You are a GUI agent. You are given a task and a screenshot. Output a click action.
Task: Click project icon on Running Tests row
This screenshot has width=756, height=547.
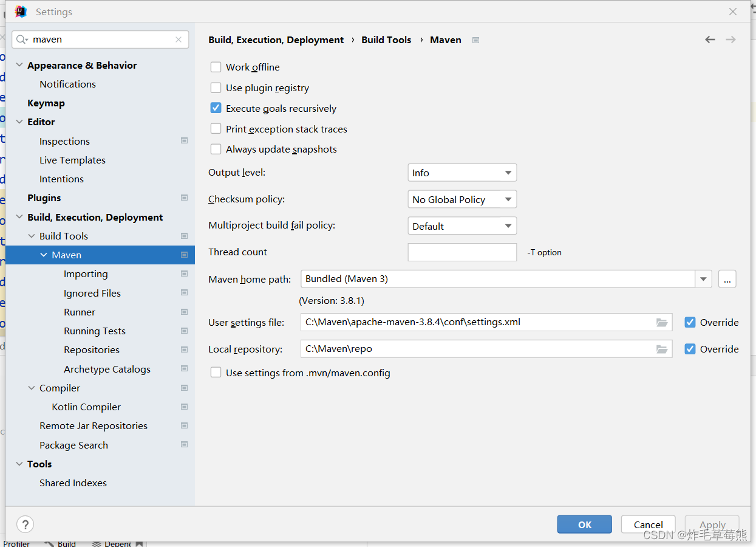tap(184, 331)
